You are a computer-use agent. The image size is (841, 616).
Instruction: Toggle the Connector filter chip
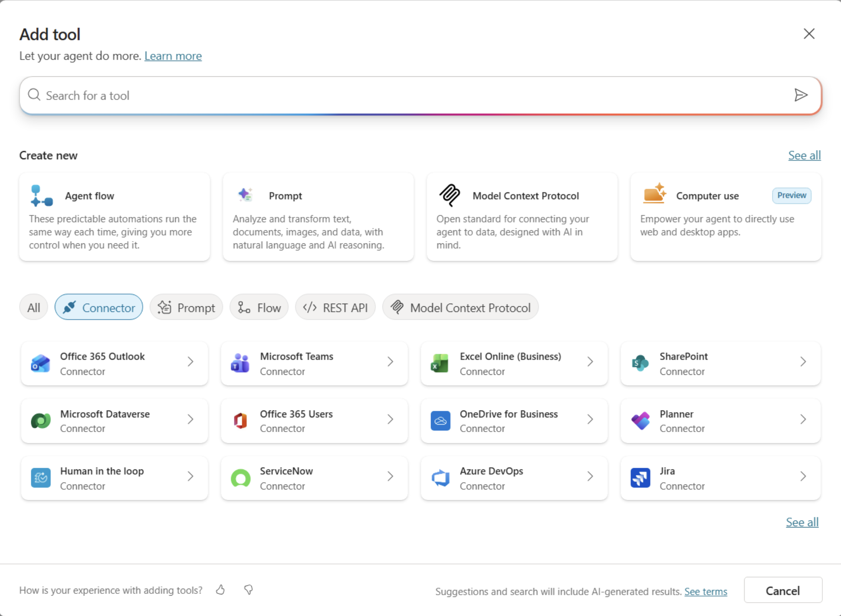click(x=99, y=308)
